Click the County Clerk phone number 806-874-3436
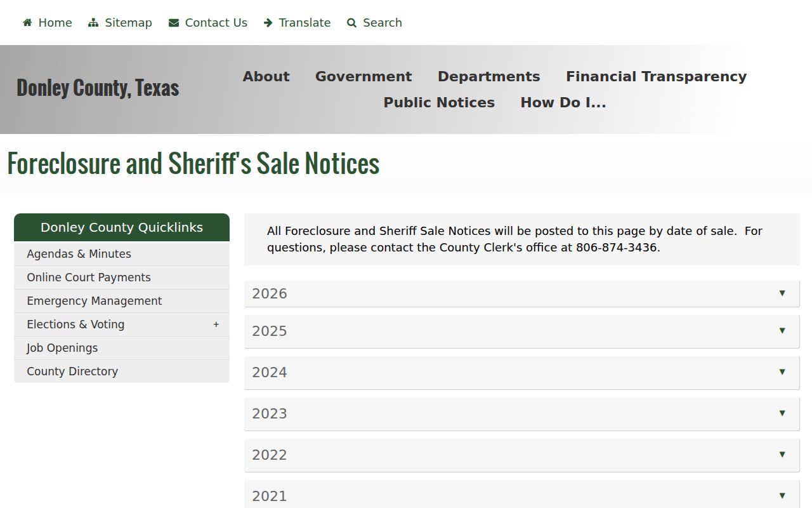This screenshot has height=508, width=812. (616, 248)
